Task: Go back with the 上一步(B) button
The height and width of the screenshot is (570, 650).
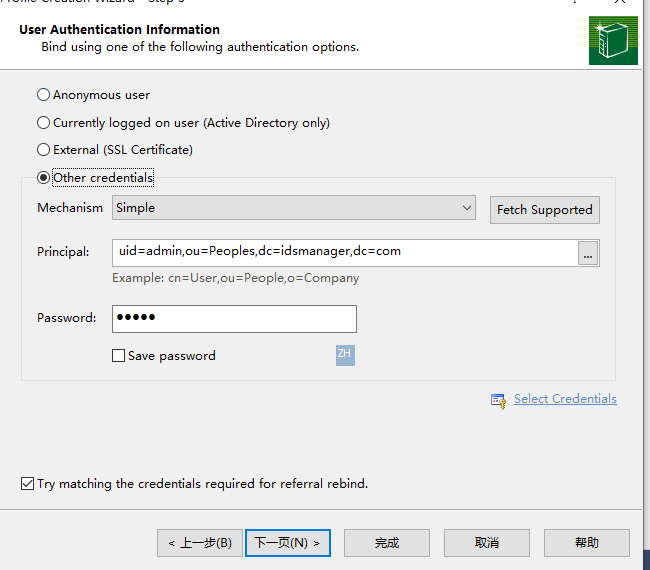Action: point(200,543)
